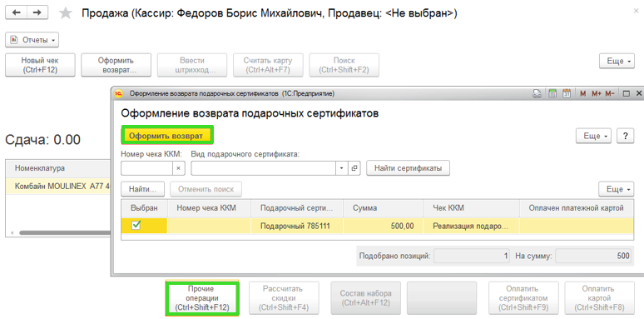Select the cell Подарочный 785111
This screenshot has width=644, height=319.
297,226
